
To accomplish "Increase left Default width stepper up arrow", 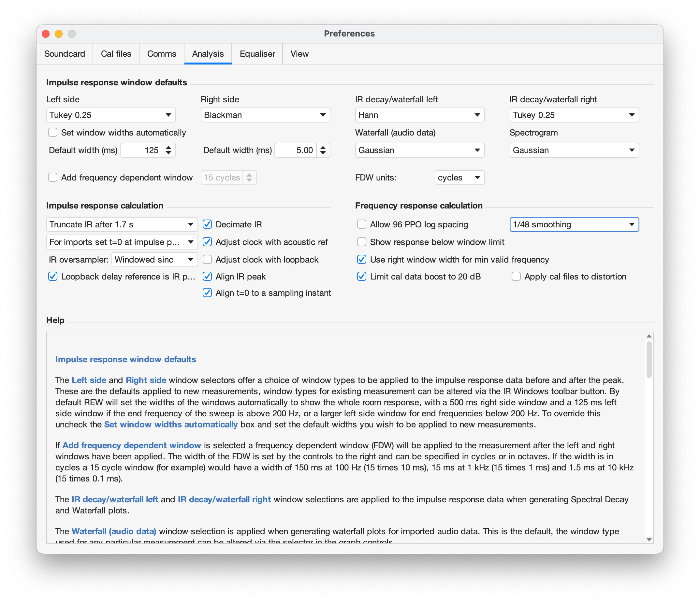I will (168, 147).
